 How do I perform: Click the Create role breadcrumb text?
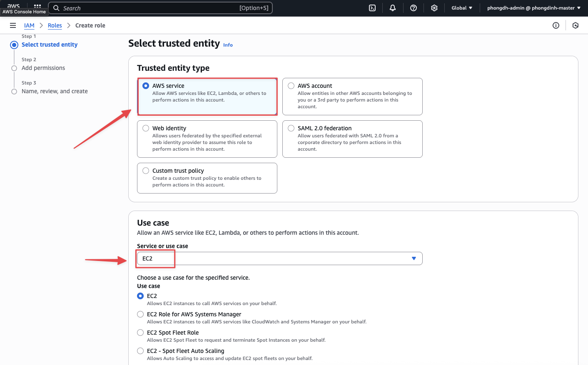(90, 25)
